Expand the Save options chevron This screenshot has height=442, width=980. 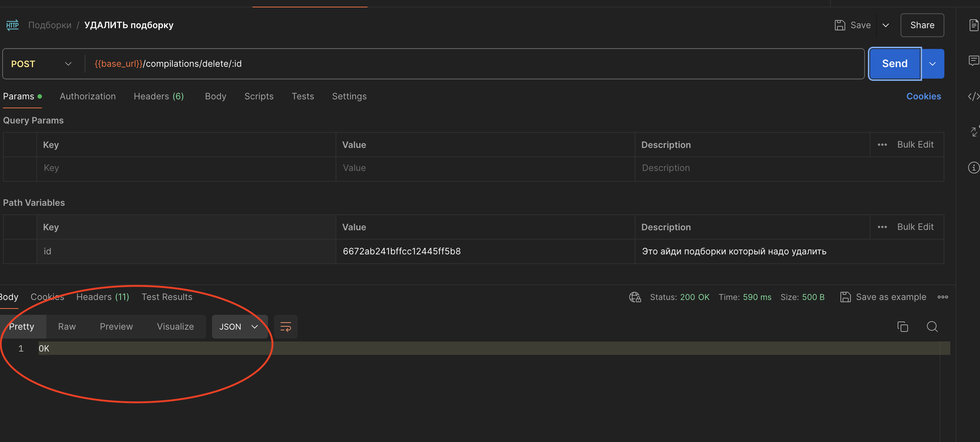(x=885, y=25)
